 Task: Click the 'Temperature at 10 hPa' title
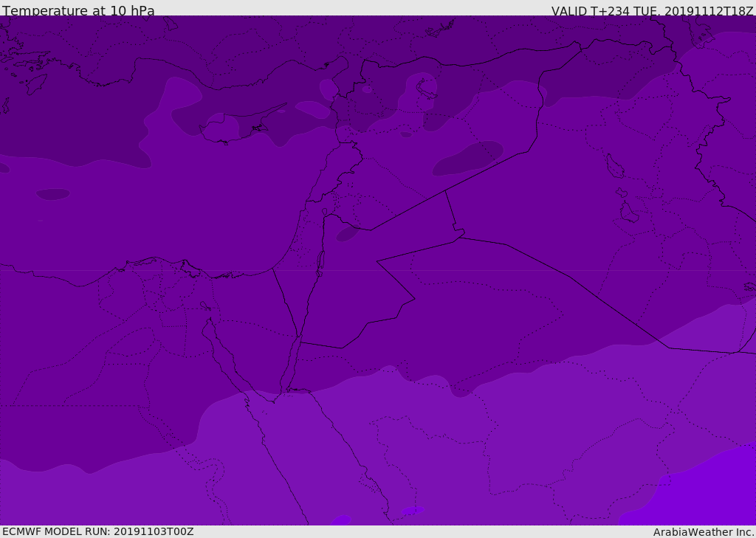pyautogui.click(x=78, y=11)
